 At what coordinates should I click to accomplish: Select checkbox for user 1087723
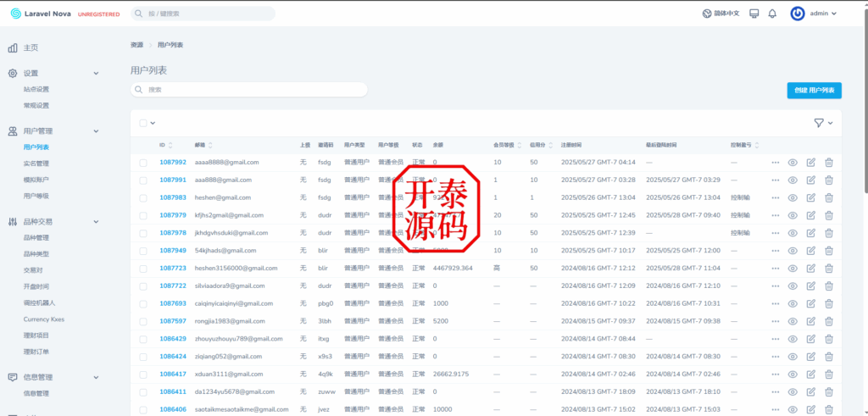(x=143, y=269)
